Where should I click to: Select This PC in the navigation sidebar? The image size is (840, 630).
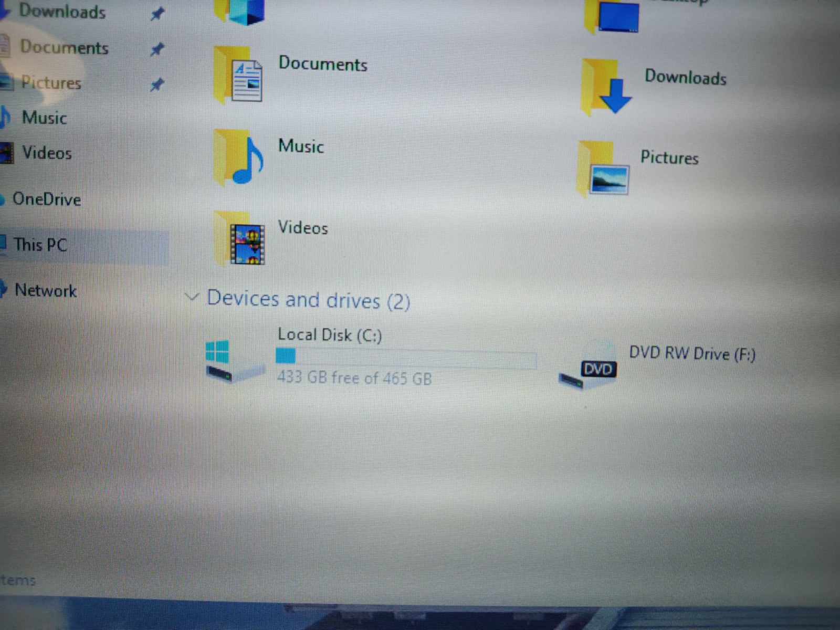(40, 245)
